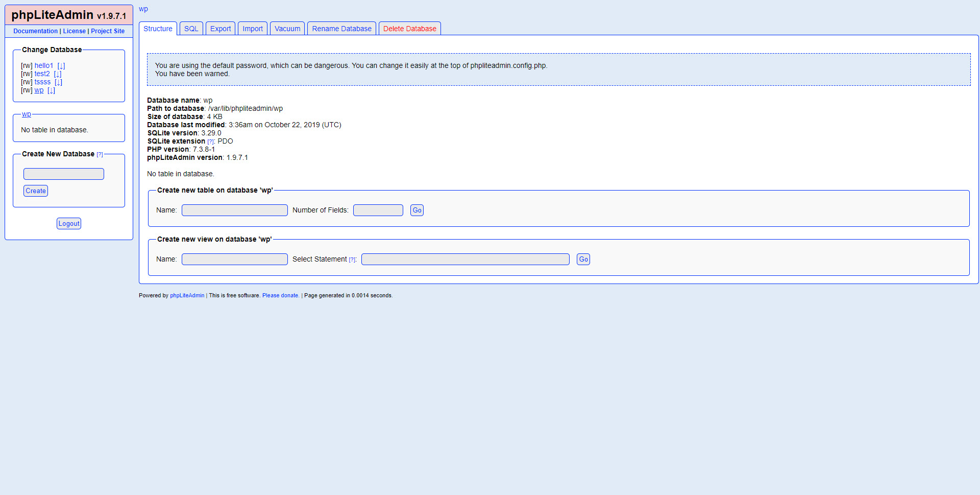The height and width of the screenshot is (495, 980).
Task: Open help icon beside Create New Database
Action: (100, 154)
